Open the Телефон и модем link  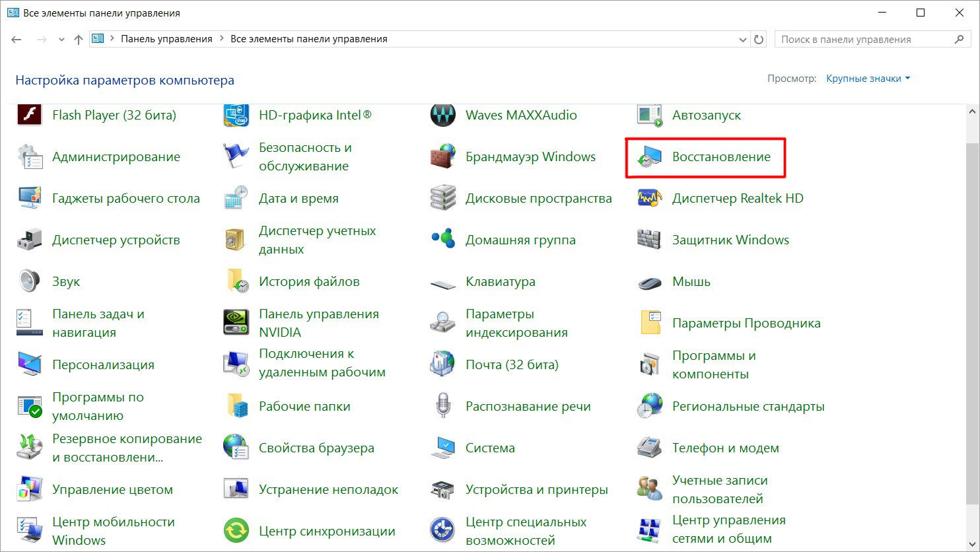tap(726, 448)
